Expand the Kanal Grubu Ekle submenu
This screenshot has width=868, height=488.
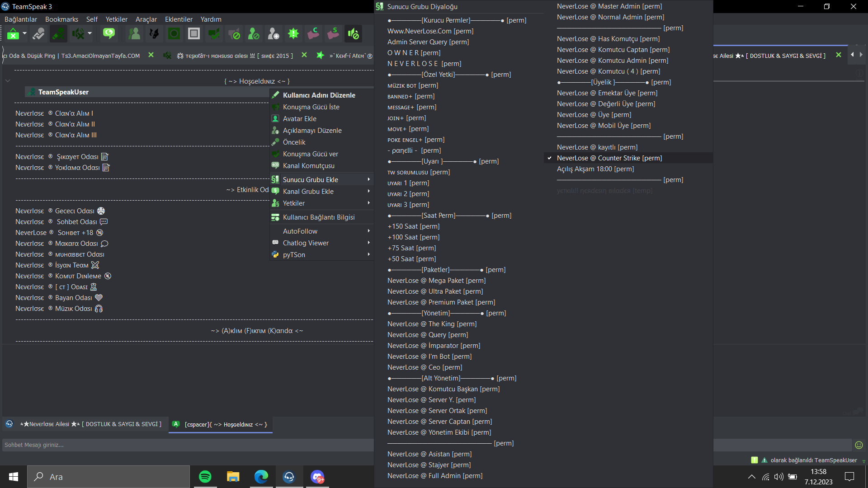(322, 192)
